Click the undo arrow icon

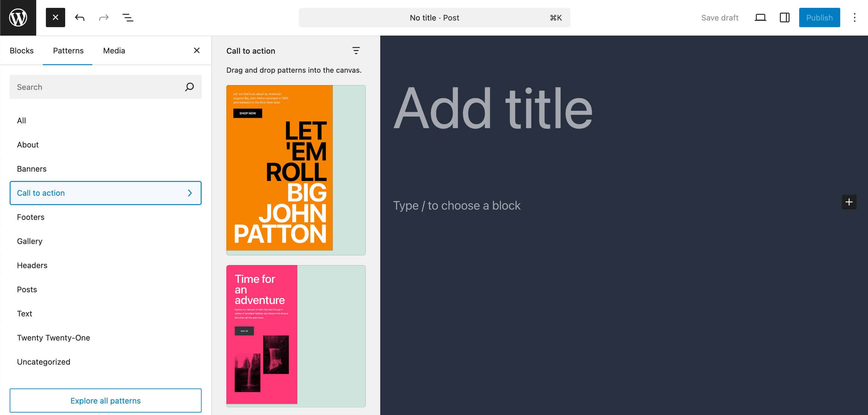pyautogui.click(x=79, y=17)
